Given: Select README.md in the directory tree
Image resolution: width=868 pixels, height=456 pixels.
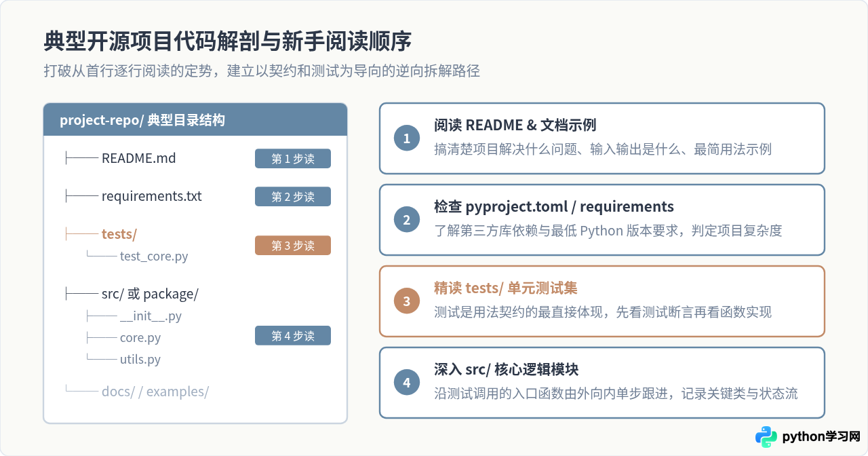Looking at the screenshot, I should pos(138,158).
